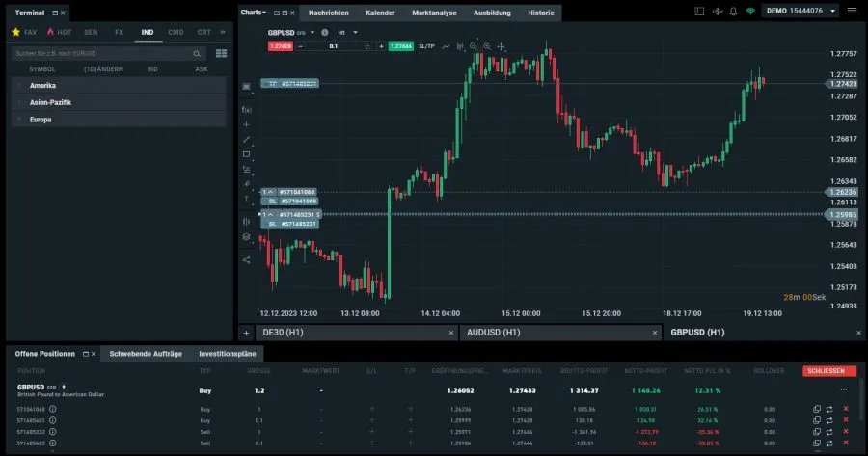Open the f(x) indicators tool
Viewport: 868px width, 456px height.
click(x=246, y=109)
